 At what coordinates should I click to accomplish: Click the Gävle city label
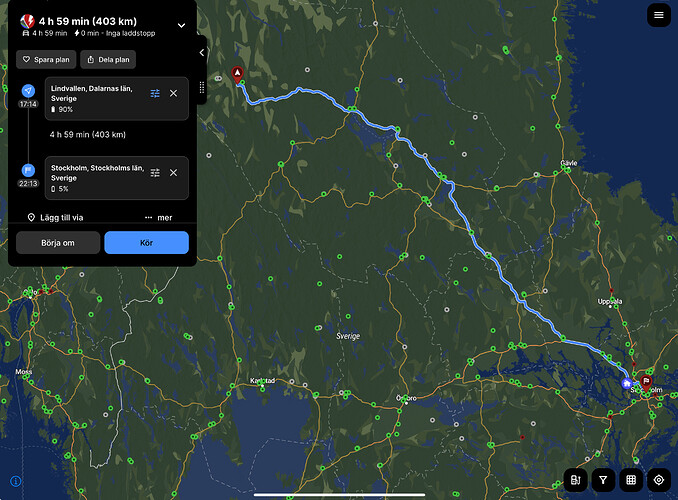click(x=569, y=163)
